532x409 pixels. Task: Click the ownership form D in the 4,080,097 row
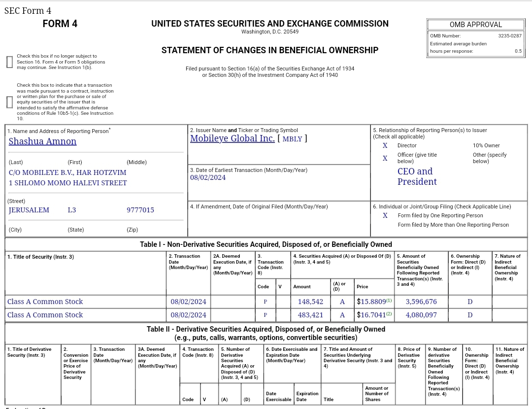pyautogui.click(x=470, y=315)
